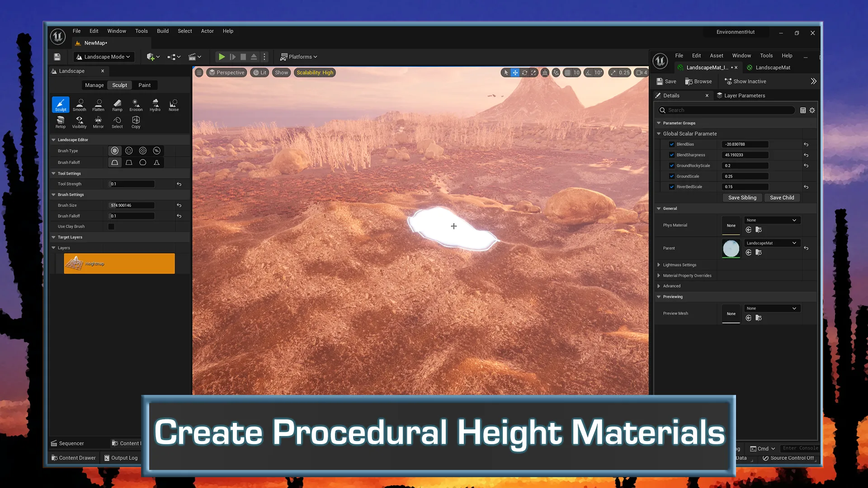Click the Save Child button

tap(782, 197)
